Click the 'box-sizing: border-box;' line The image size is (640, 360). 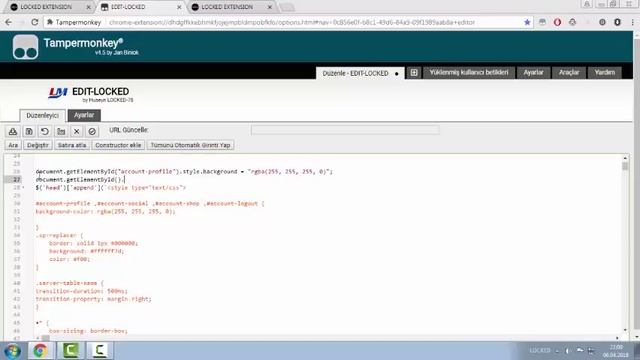(x=88, y=331)
